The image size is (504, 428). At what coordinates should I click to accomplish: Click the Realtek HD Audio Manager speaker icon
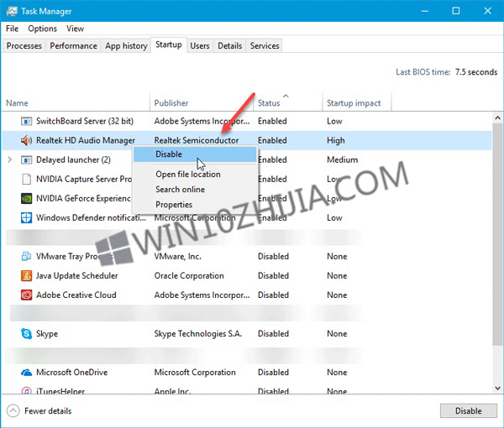point(26,140)
